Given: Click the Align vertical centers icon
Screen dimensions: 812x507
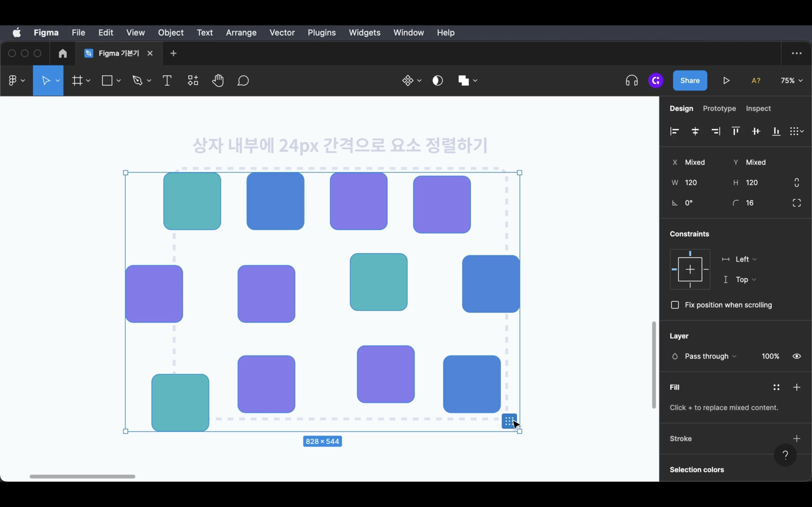Looking at the screenshot, I should pyautogui.click(x=756, y=132).
